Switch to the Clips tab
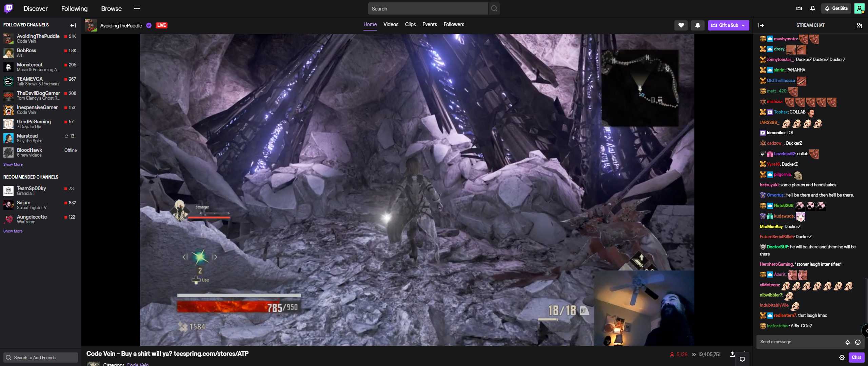 (x=410, y=24)
